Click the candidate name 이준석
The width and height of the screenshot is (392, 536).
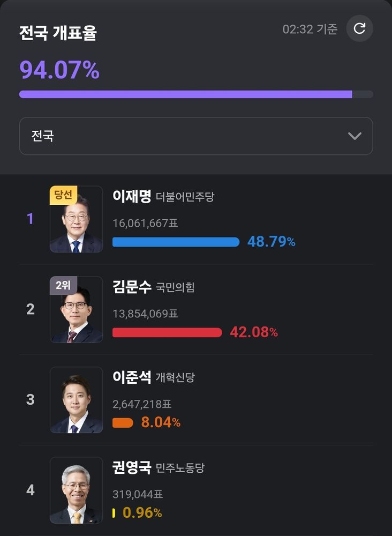(x=132, y=377)
